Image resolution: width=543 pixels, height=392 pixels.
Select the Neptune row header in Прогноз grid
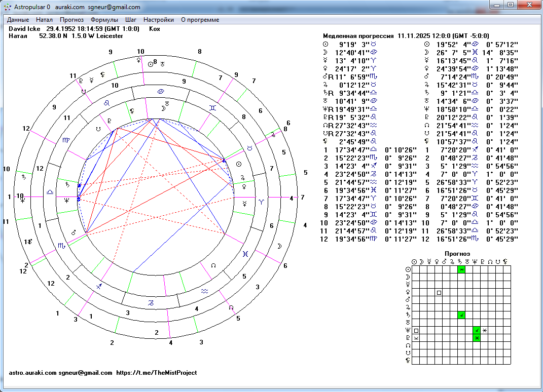pyautogui.click(x=407, y=331)
